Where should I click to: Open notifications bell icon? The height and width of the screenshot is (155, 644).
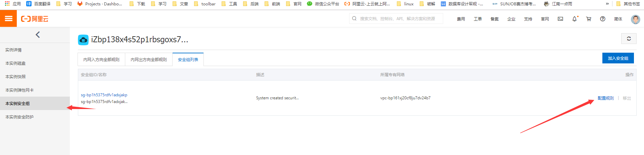[x=574, y=19]
